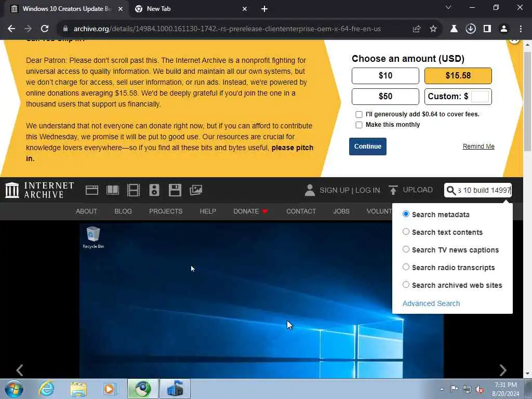This screenshot has height=399, width=532.
Task: Click muted volume icon in tray
Action: click(480, 390)
